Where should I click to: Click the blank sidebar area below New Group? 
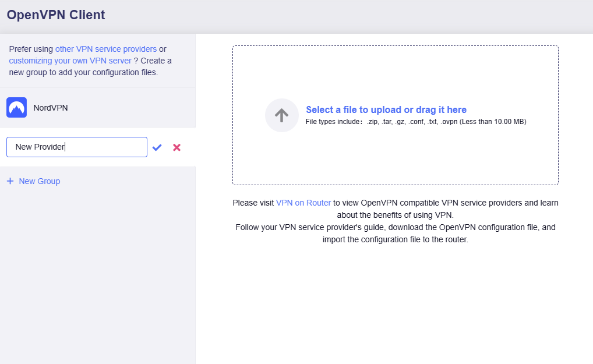coord(97,274)
